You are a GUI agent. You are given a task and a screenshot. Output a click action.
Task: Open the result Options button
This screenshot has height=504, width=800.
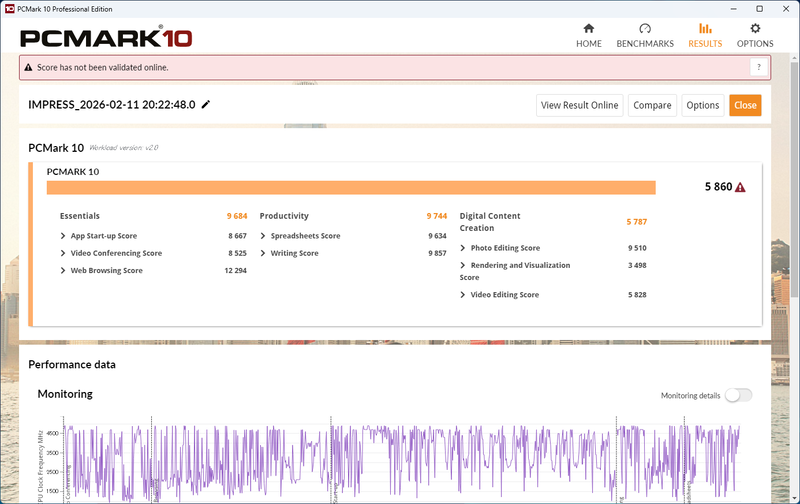coord(703,105)
